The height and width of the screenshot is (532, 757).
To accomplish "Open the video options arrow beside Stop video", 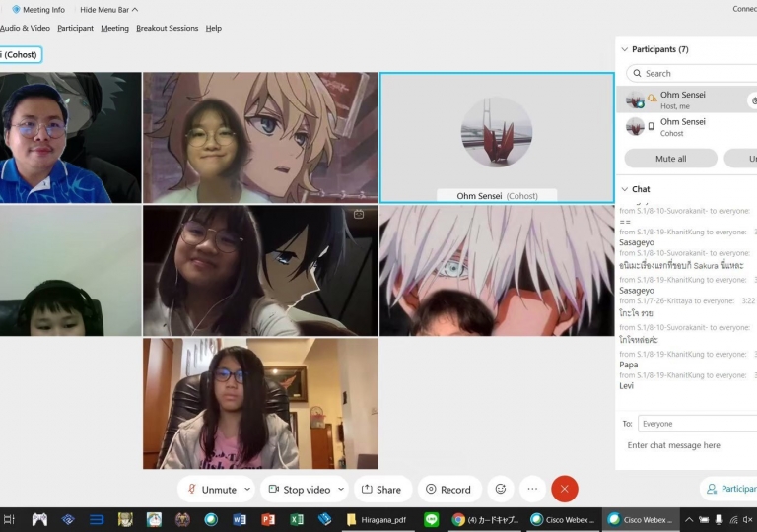I will click(x=341, y=489).
